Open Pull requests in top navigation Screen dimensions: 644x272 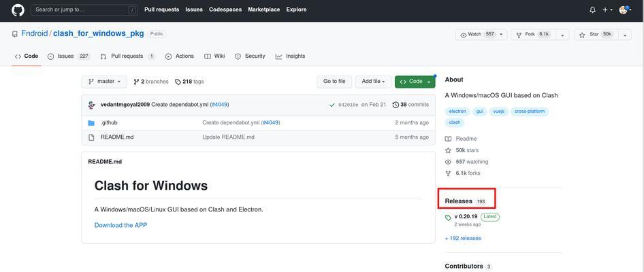point(161,10)
